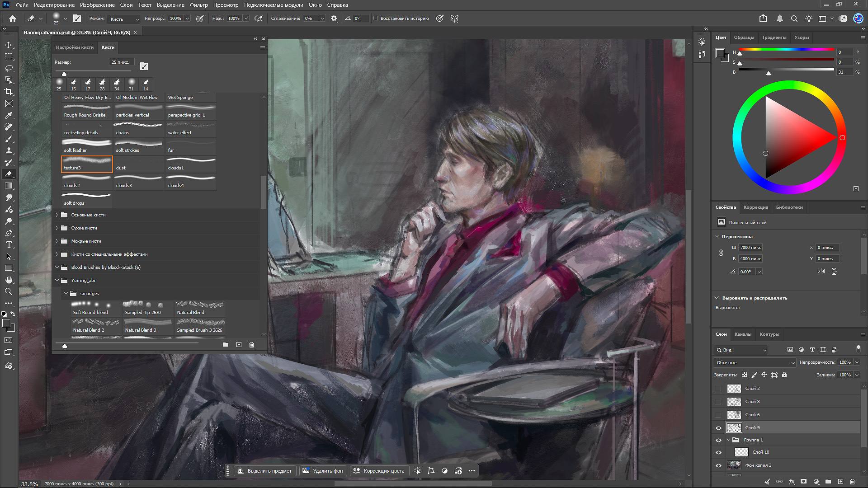Expand the Мокрые кисти folder
The width and height of the screenshot is (868, 488).
57,241
